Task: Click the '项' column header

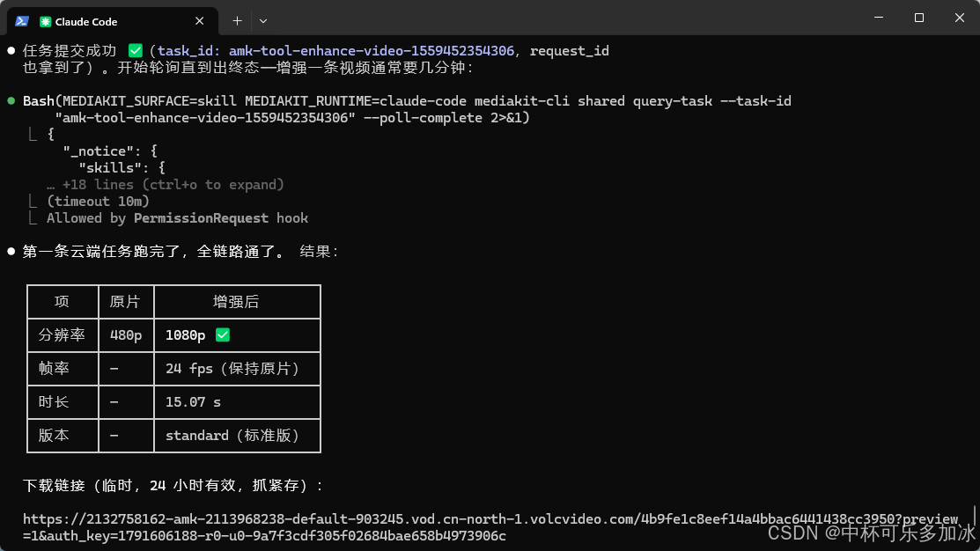Action: (x=62, y=302)
